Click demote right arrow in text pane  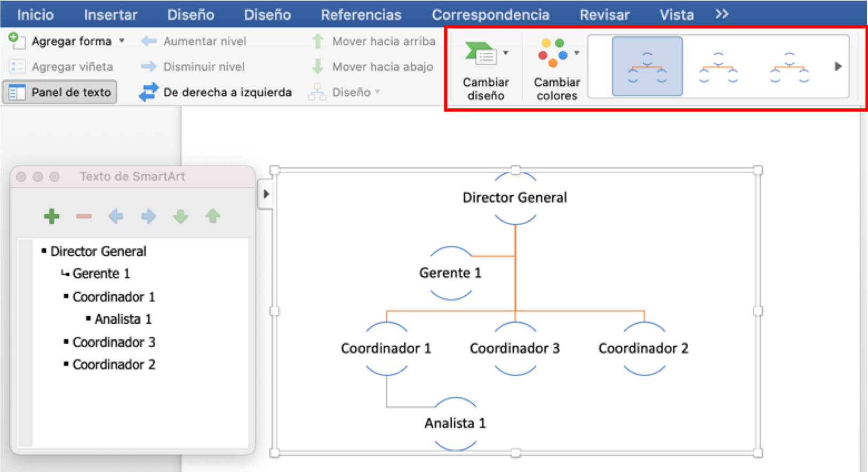[148, 216]
